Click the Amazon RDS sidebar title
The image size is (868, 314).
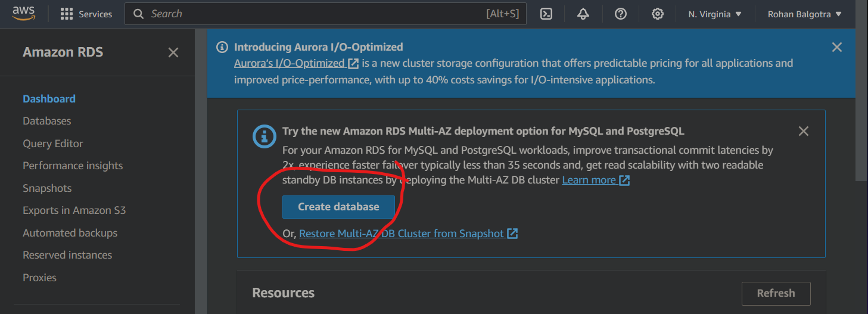pos(63,52)
